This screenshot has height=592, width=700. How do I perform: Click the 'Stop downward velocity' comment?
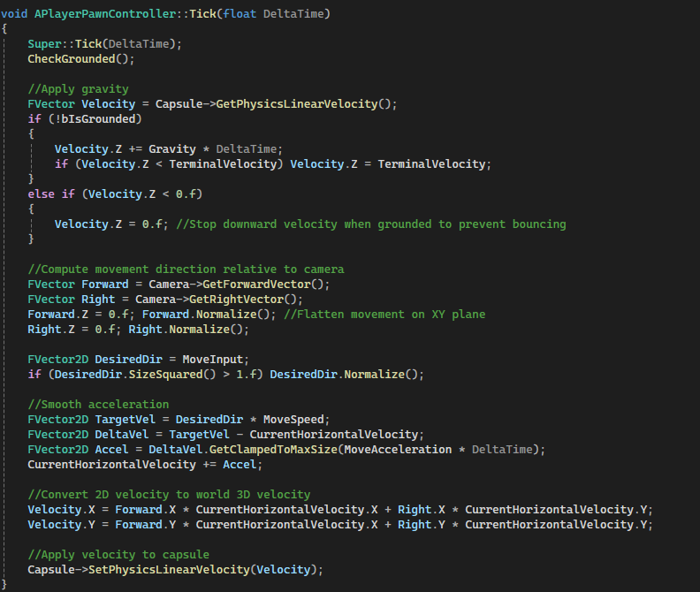371,224
